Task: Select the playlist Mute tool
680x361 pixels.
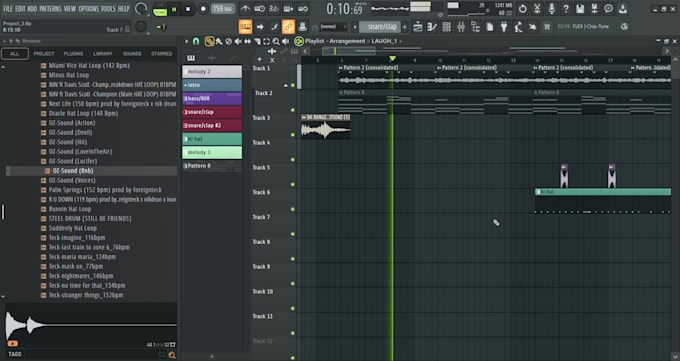Action: 238,41
